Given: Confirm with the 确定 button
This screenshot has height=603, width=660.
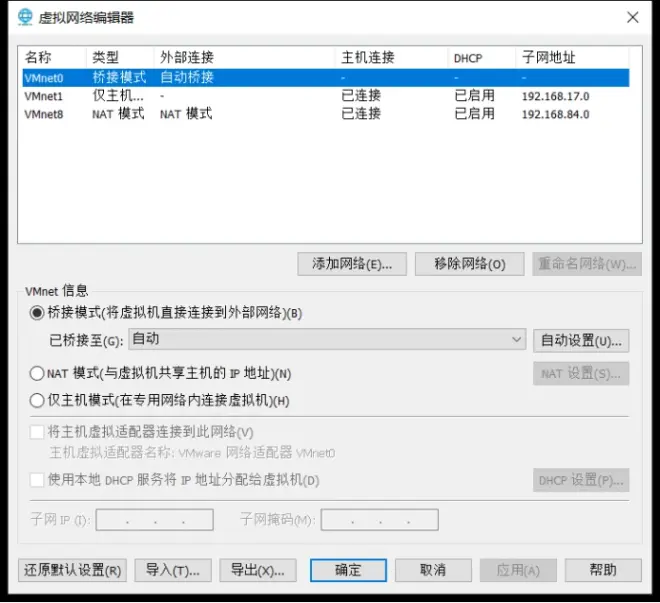Looking at the screenshot, I should (348, 570).
